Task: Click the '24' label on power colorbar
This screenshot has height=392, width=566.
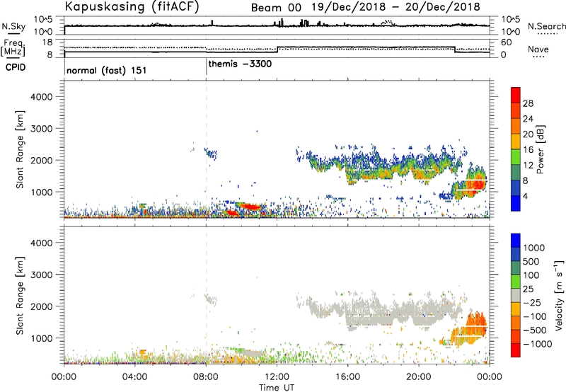Action: pyautogui.click(x=528, y=119)
